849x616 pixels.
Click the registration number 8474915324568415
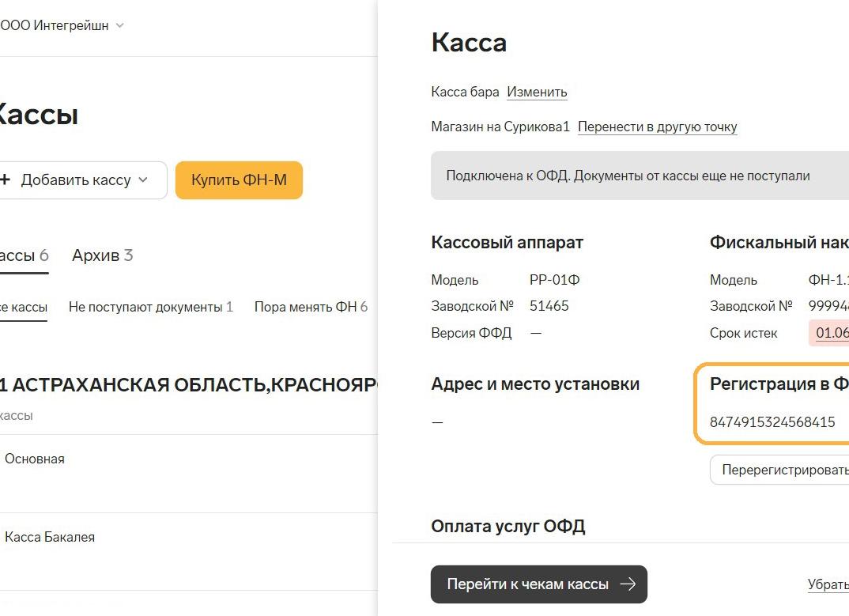pyautogui.click(x=772, y=422)
